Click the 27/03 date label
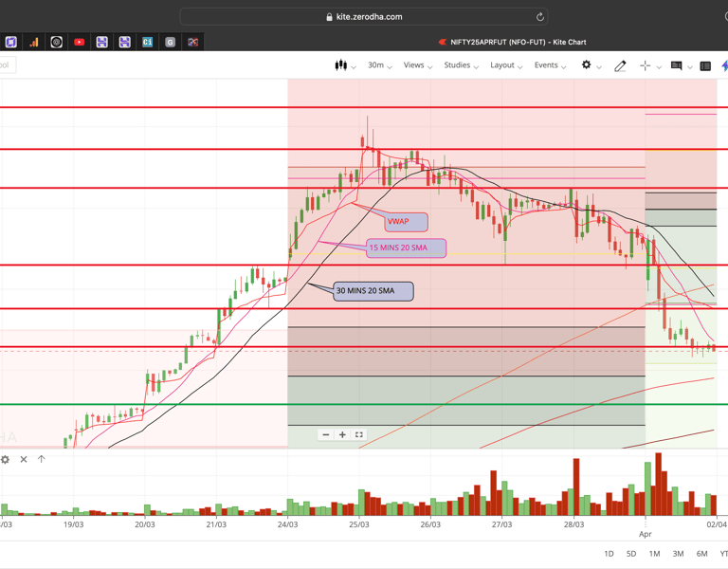The height and width of the screenshot is (569, 728). [x=501, y=524]
